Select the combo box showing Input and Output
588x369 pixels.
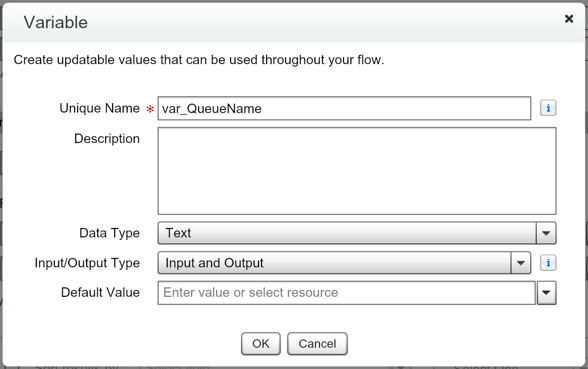[344, 263]
